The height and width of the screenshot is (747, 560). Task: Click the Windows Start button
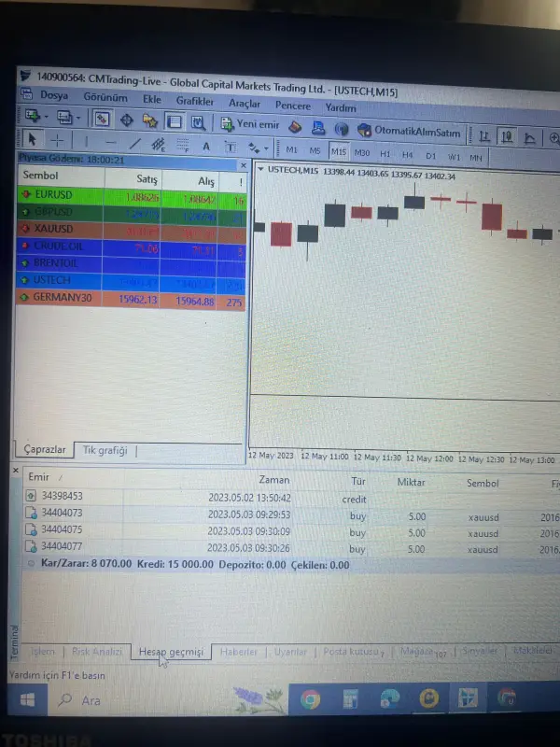coord(27,699)
